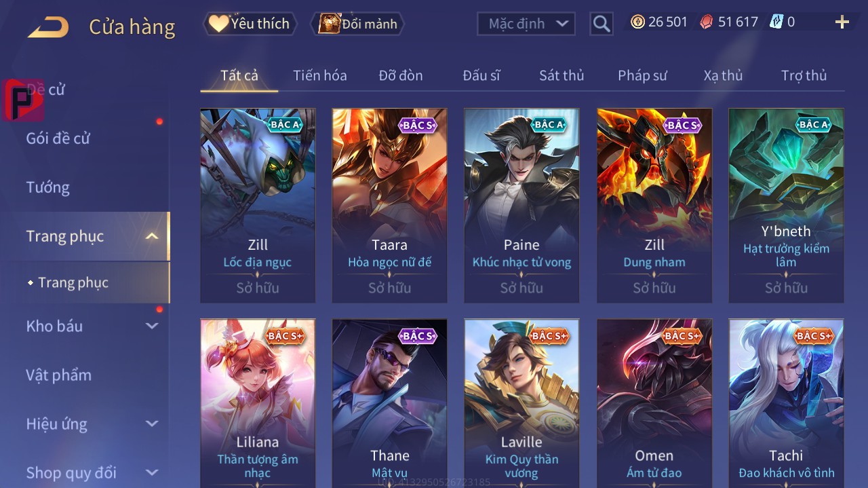The width and height of the screenshot is (868, 488).
Task: Select the Tiến hóa tab
Action: click(319, 75)
